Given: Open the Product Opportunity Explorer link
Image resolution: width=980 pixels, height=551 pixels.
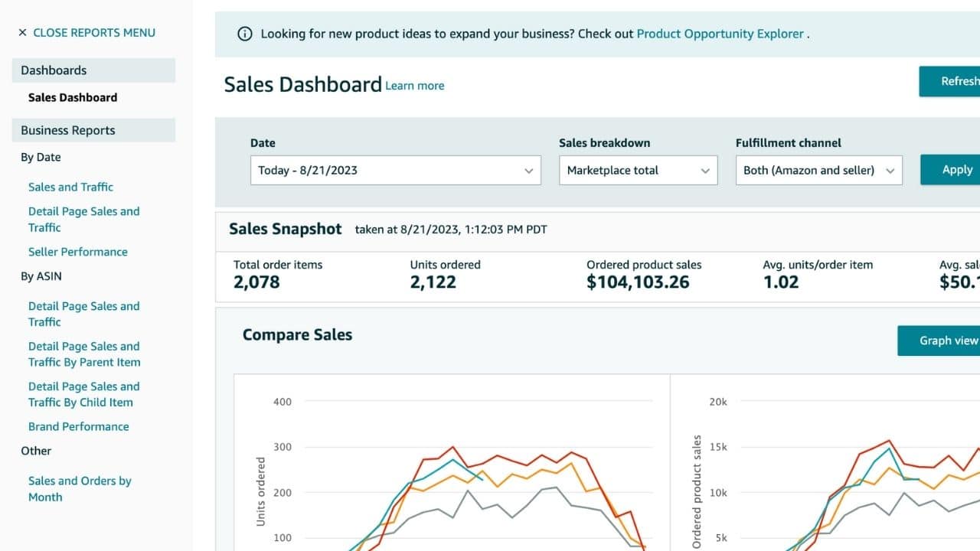Looking at the screenshot, I should (720, 34).
